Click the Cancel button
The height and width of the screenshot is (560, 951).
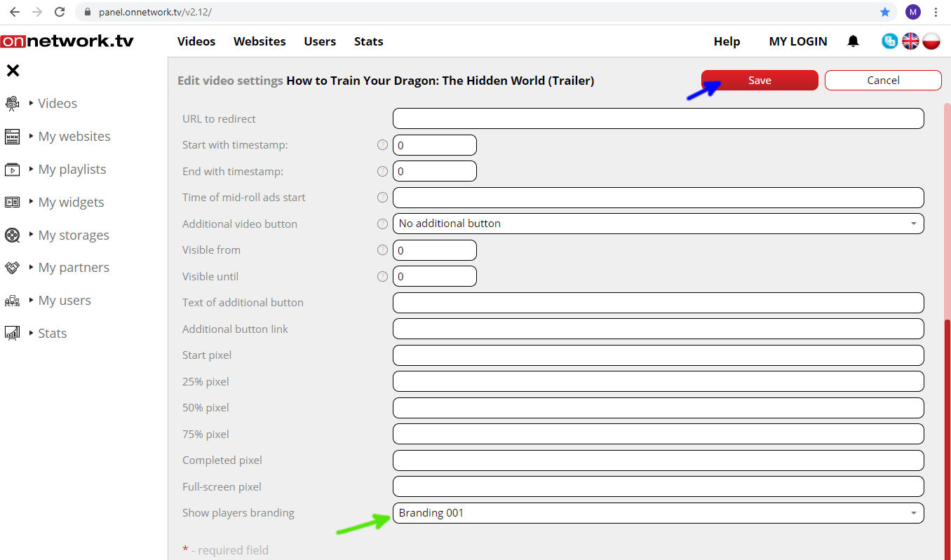click(x=883, y=81)
